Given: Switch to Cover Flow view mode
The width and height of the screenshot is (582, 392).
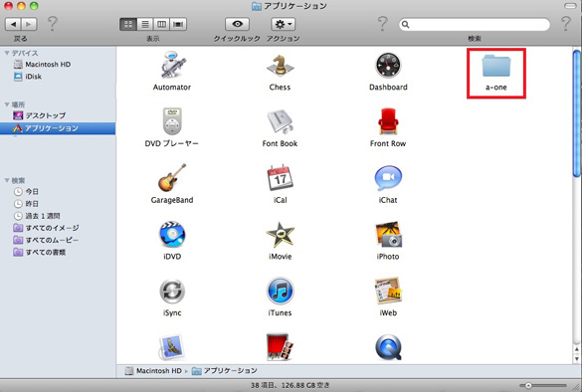Looking at the screenshot, I should 178,25.
